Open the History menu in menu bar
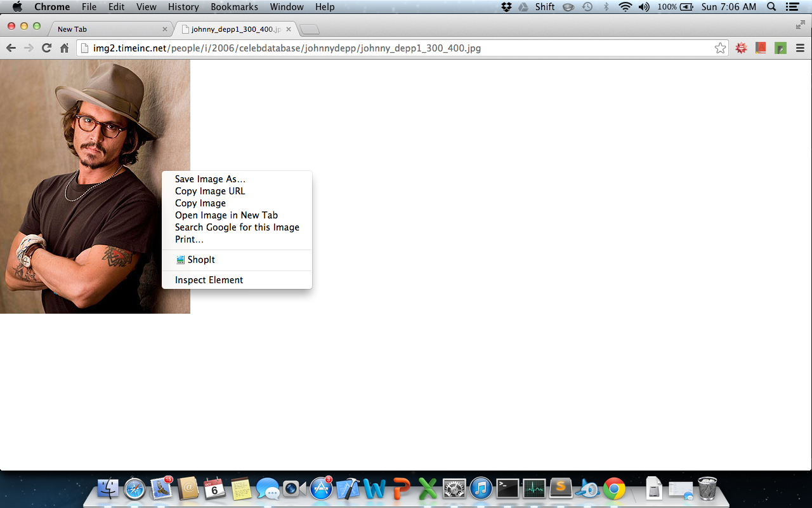812x508 pixels. click(183, 7)
